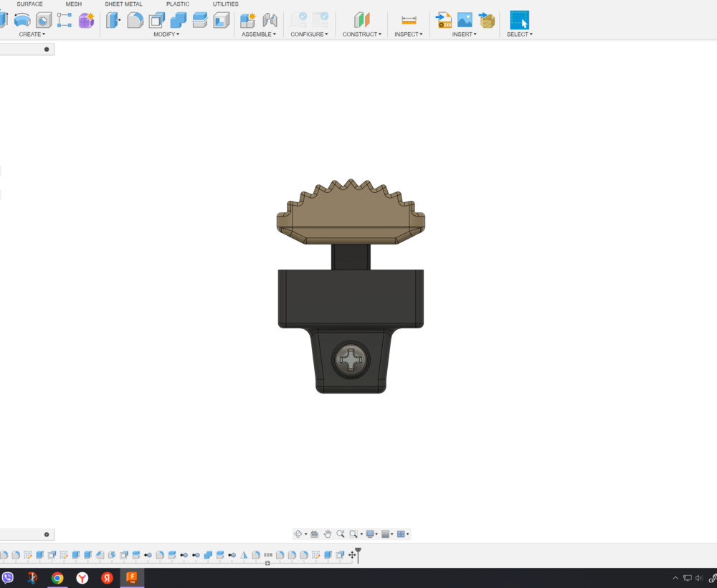
Task: Open the MESH ribbon tab
Action: [73, 4]
